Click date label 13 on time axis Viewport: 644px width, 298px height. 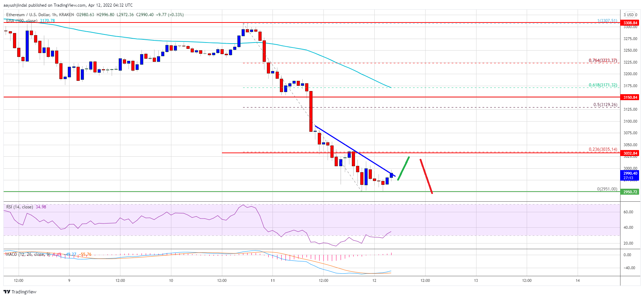click(476, 280)
